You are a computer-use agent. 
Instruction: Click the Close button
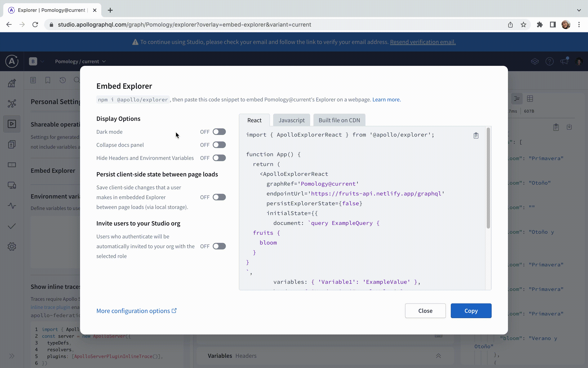point(425,311)
